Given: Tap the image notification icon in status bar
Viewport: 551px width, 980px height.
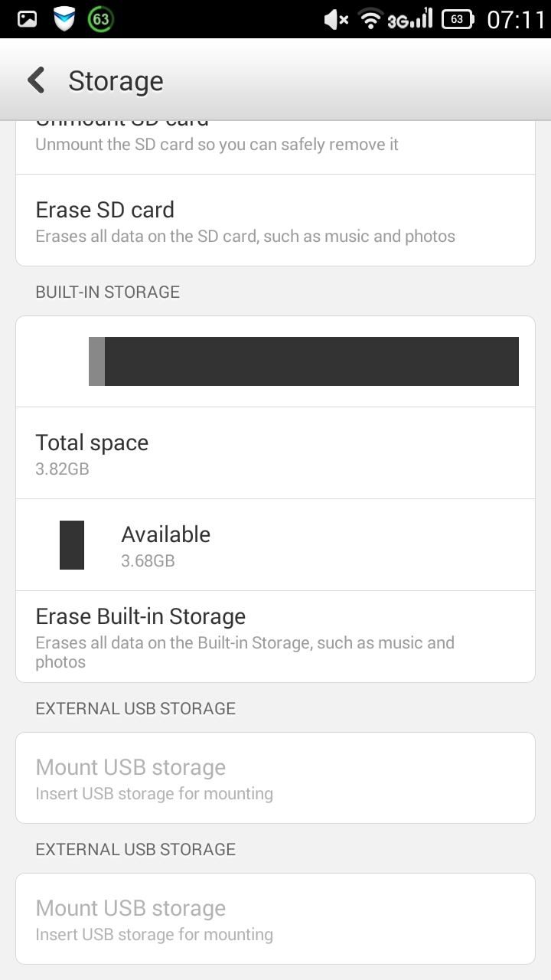Looking at the screenshot, I should point(27,19).
